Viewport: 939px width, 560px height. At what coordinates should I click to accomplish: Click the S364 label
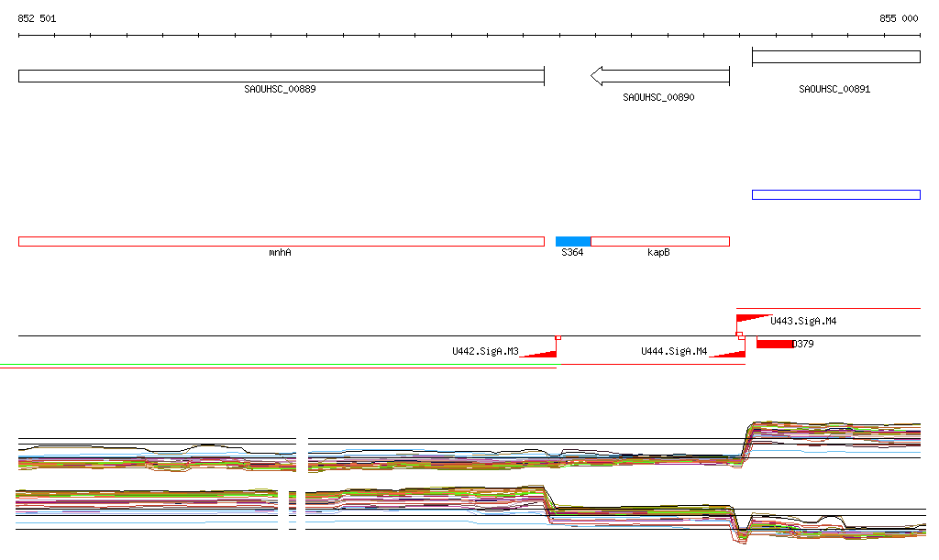coord(572,252)
